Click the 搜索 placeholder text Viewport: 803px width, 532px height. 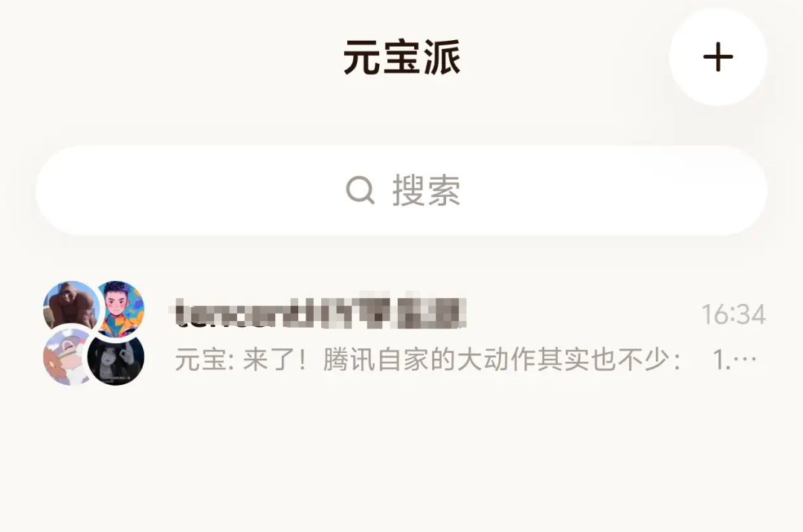426,190
